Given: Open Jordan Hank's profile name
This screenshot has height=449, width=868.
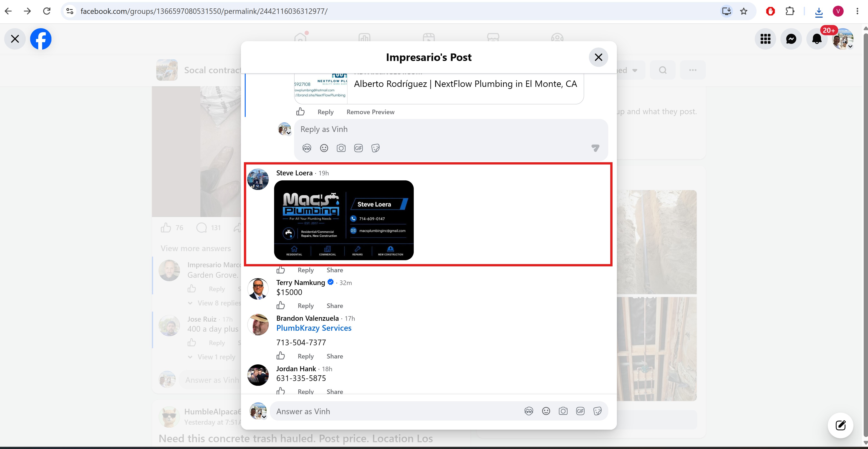Looking at the screenshot, I should click(296, 369).
